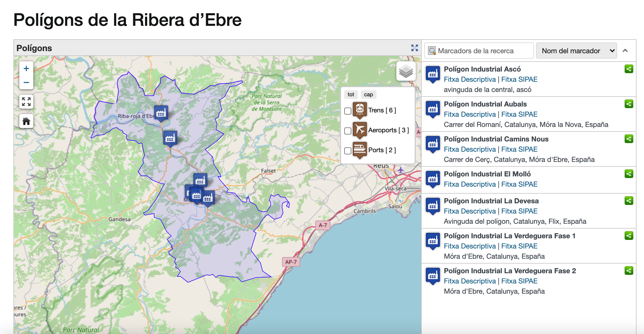Click the home reset view icon
Viewport: 644px width, 334px height.
click(26, 121)
